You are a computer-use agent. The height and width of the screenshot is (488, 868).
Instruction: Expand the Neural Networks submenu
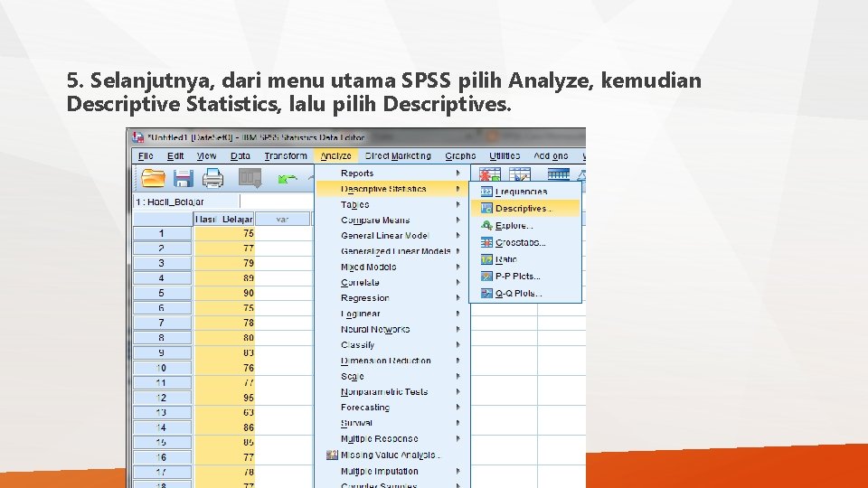(392, 329)
